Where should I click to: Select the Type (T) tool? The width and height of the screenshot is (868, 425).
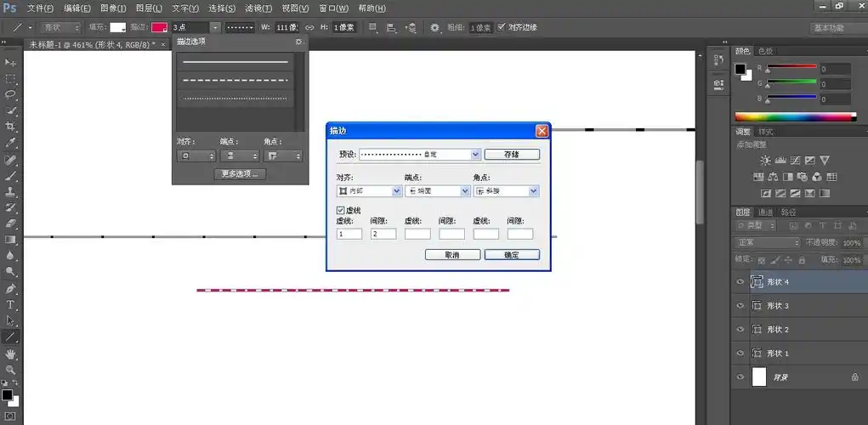click(x=11, y=304)
